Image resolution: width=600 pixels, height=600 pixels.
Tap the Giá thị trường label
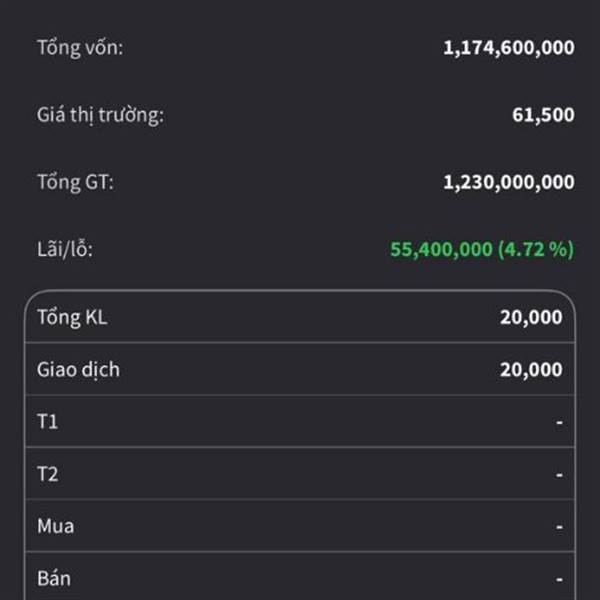[100, 115]
